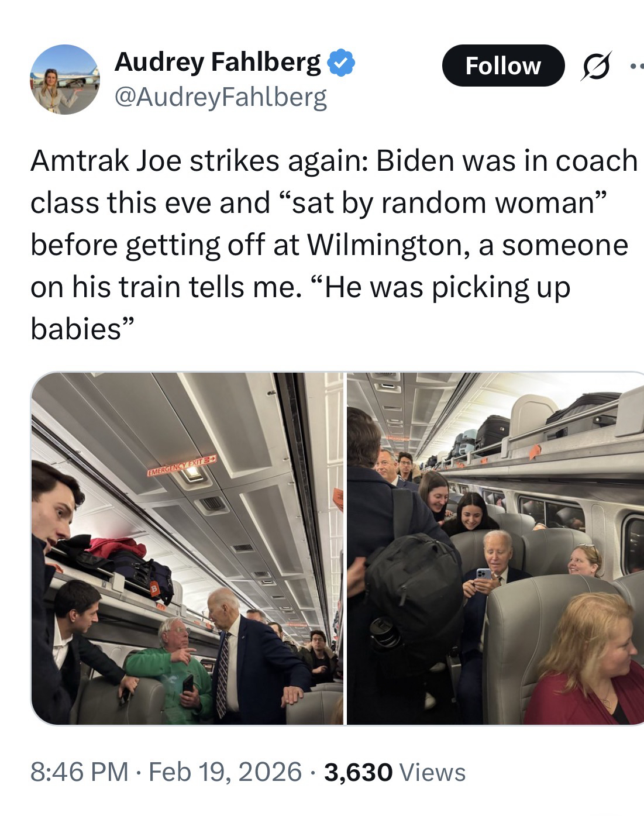This screenshot has width=644, height=816.
Task: Click the blue verified badge
Action: point(342,63)
